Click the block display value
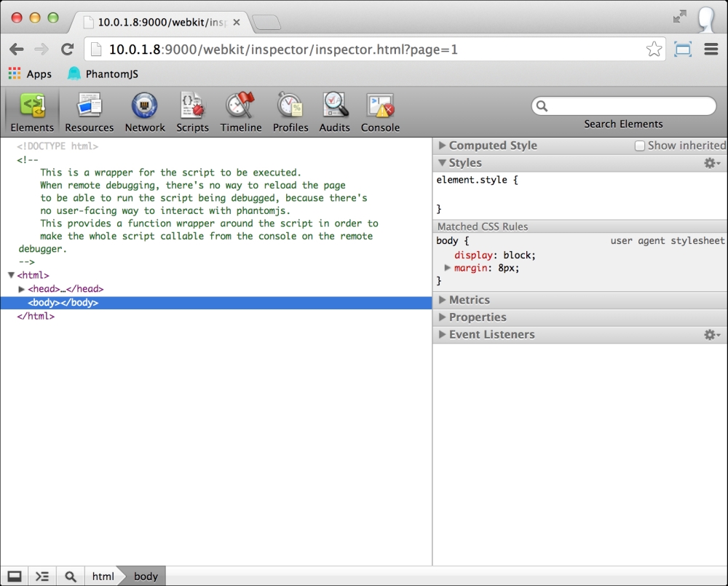This screenshot has width=728, height=586. [x=518, y=256]
